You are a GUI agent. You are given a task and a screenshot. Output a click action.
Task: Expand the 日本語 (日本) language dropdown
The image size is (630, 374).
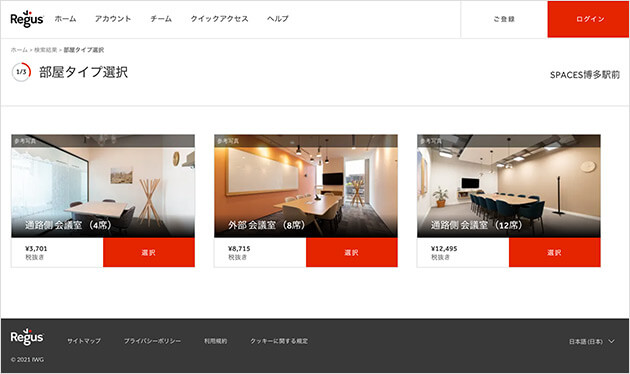(x=591, y=341)
